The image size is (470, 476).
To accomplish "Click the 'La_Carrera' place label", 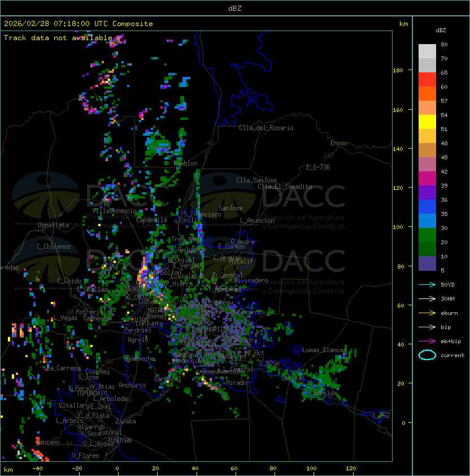I will coord(64,368).
